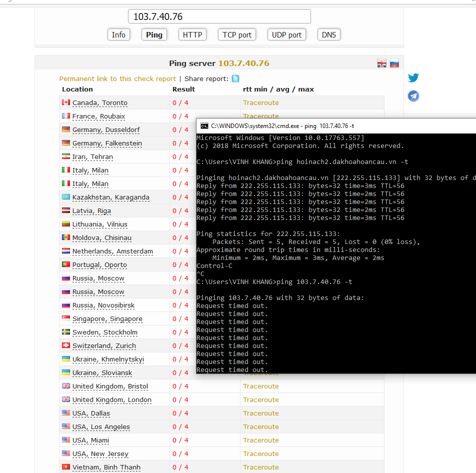Click the 103.7.40.76 host input field
The height and width of the screenshot is (473, 476).
[219, 16]
